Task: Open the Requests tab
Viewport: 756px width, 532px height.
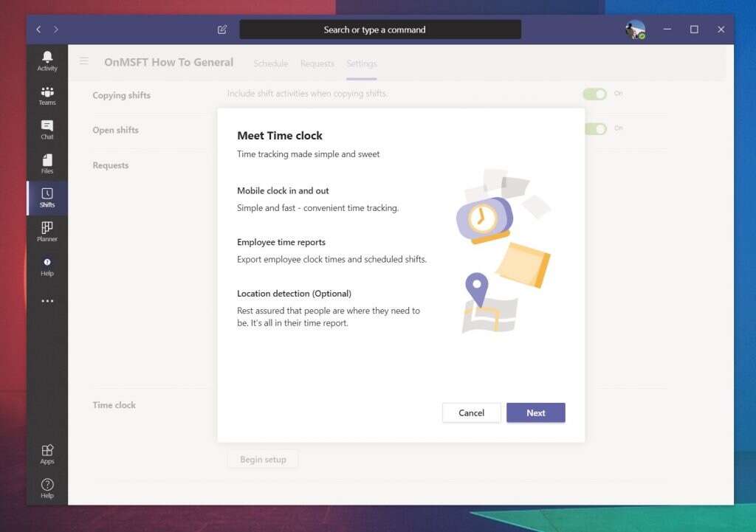Action: (x=317, y=64)
